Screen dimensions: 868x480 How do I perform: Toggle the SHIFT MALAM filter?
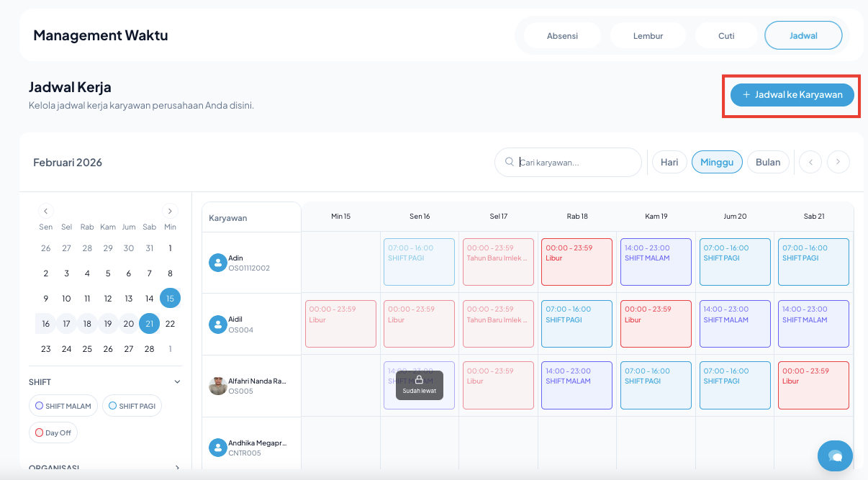pos(63,406)
